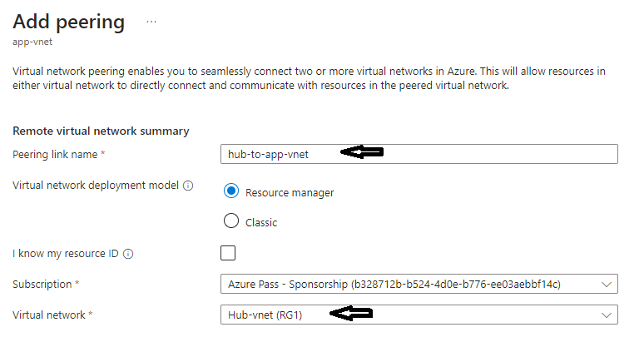Click the Subscription field label
The height and width of the screenshot is (337, 644).
point(46,284)
